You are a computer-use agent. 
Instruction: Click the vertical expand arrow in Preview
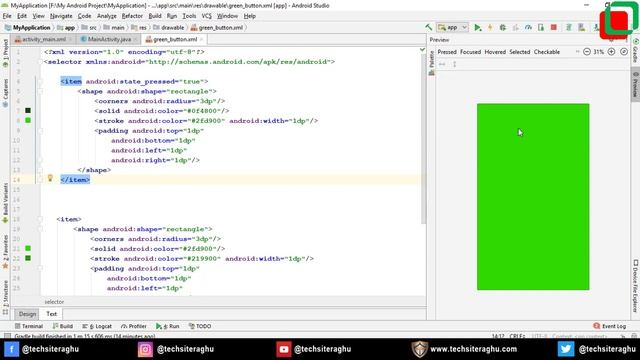(x=454, y=64)
